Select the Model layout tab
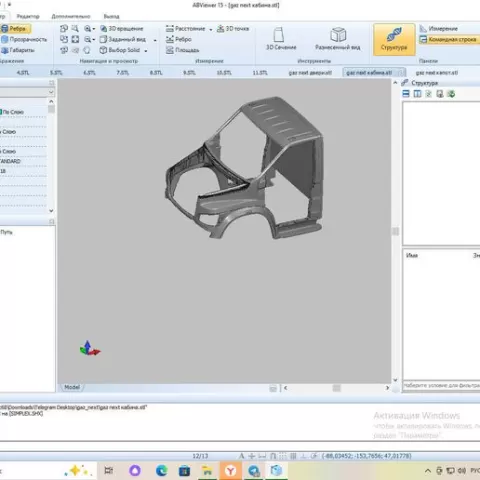480x480 pixels. coord(72,387)
